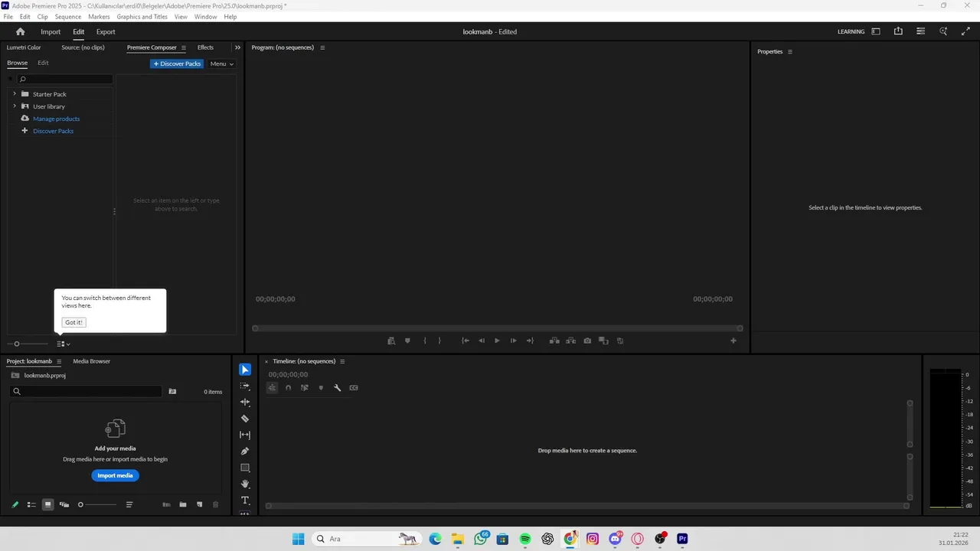Show hidden panel tabs with double chevron

(237, 47)
